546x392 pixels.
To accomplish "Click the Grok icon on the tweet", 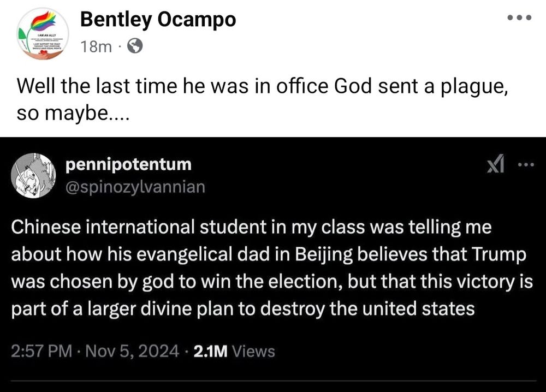I will (495, 164).
